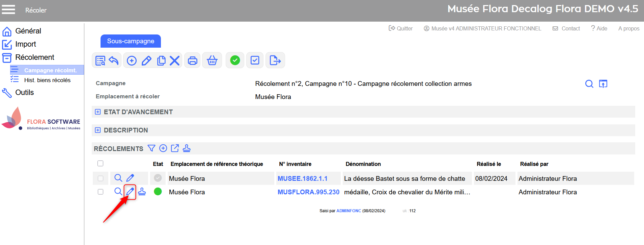Click the green checkmark validate icon
Viewport: 644px width, 245px height.
coord(235,60)
